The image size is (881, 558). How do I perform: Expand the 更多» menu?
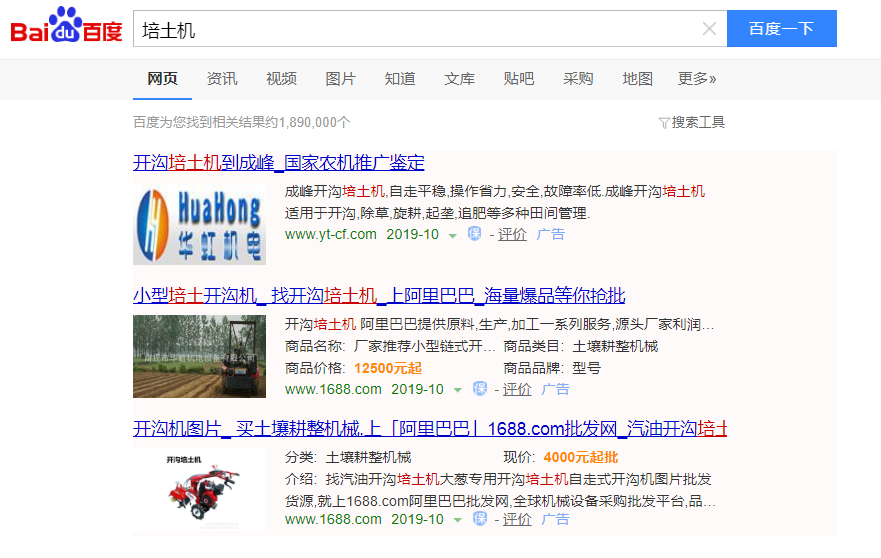point(697,79)
